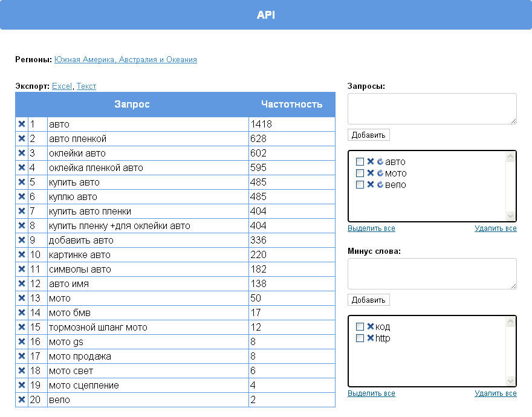Delete the 'код' minus word
532x417 pixels.
370,327
